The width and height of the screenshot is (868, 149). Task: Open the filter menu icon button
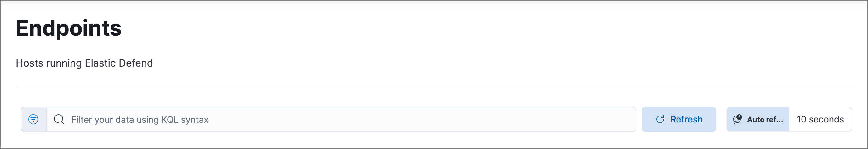(33, 119)
